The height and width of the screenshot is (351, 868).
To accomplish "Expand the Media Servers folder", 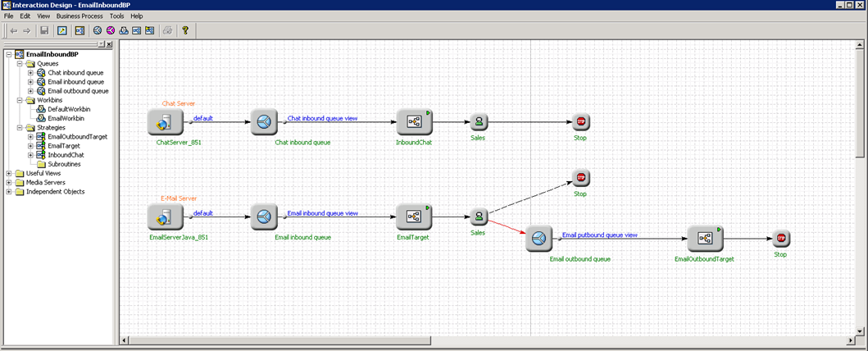I will click(x=9, y=182).
